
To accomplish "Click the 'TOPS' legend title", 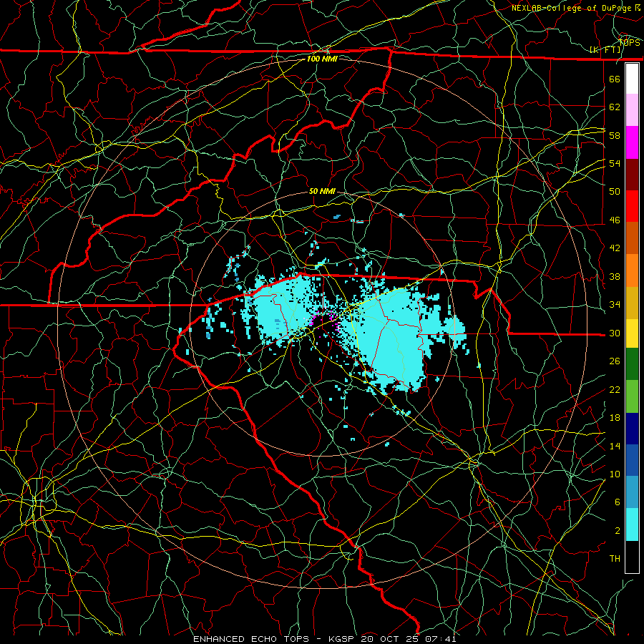I will tap(629, 42).
